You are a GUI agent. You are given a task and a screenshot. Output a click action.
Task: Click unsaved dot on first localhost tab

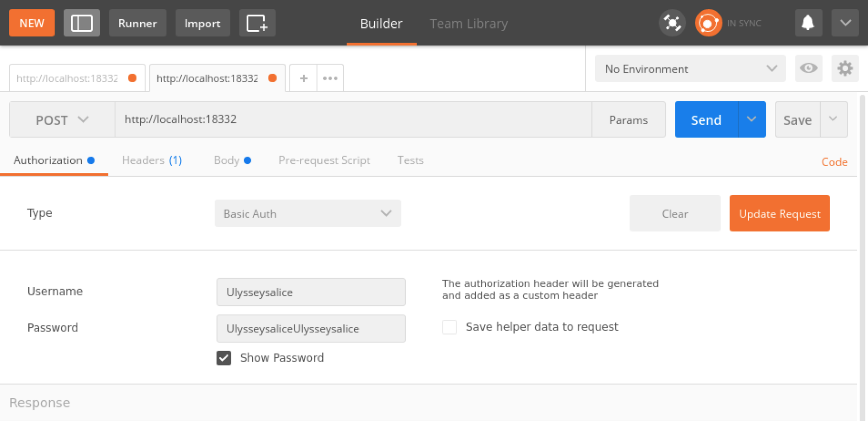(x=132, y=78)
